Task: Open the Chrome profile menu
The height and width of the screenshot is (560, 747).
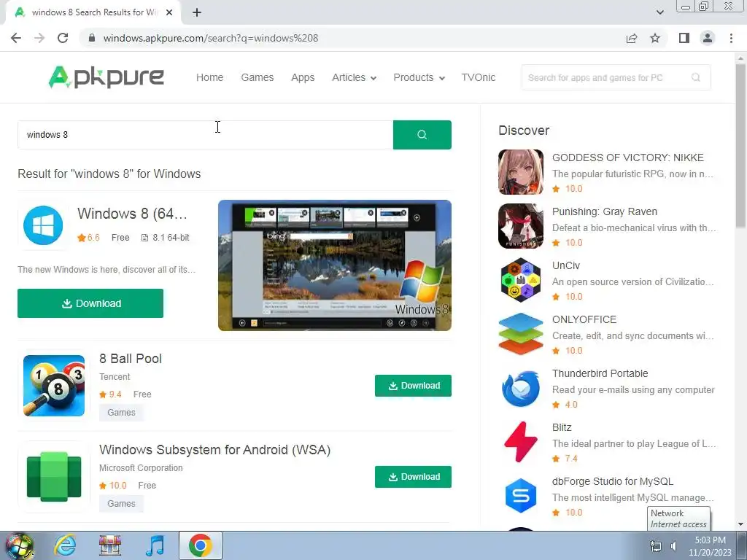Action: [x=708, y=38]
